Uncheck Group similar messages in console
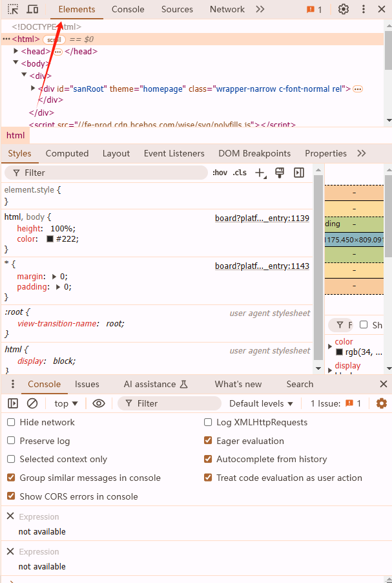The image size is (392, 583). click(x=11, y=478)
